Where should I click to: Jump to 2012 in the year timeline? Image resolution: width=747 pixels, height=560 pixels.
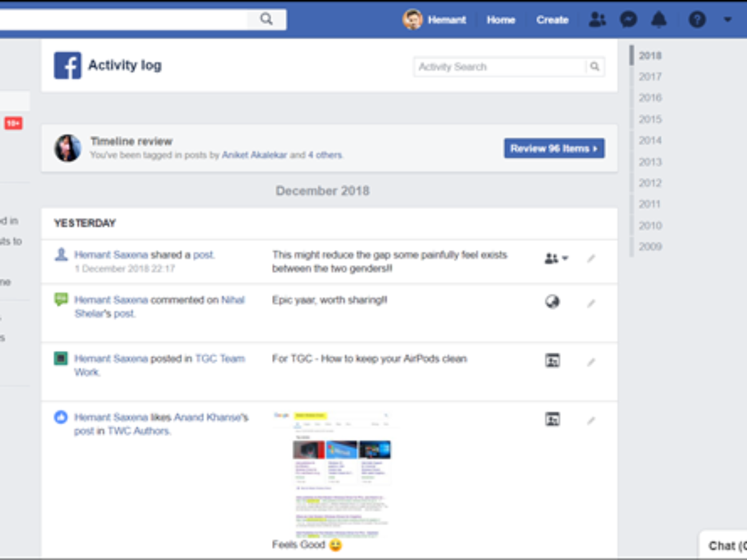point(650,183)
